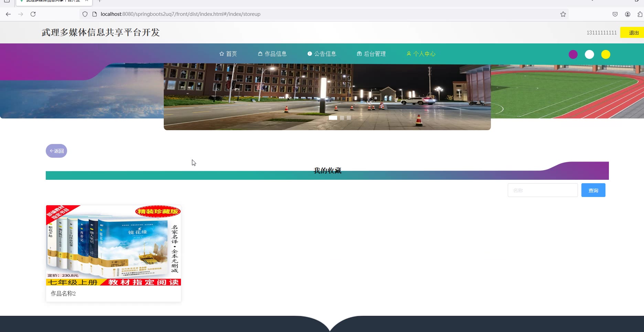This screenshot has width=644, height=332.
Task: Click the 退出 logout button
Action: [633, 33]
